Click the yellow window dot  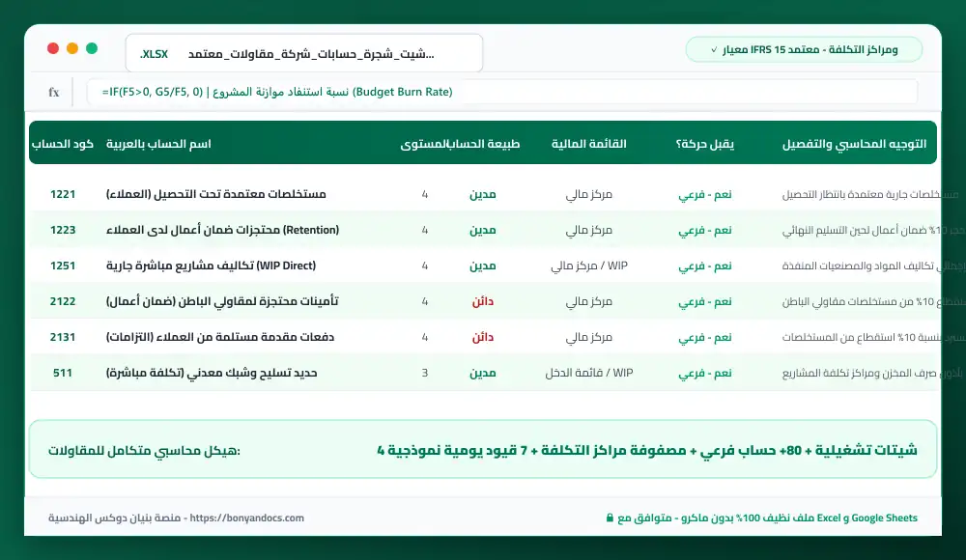pos(72,48)
